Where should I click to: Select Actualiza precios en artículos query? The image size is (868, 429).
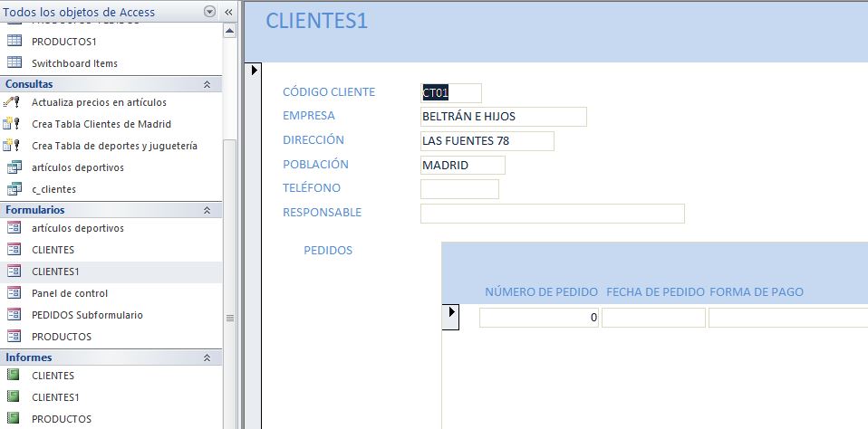tap(99, 102)
